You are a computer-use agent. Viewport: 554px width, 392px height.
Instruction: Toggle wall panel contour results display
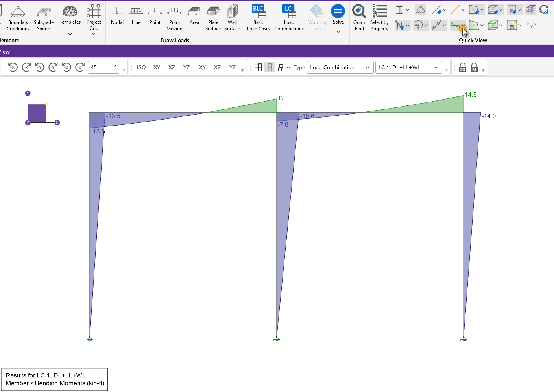tap(512, 26)
